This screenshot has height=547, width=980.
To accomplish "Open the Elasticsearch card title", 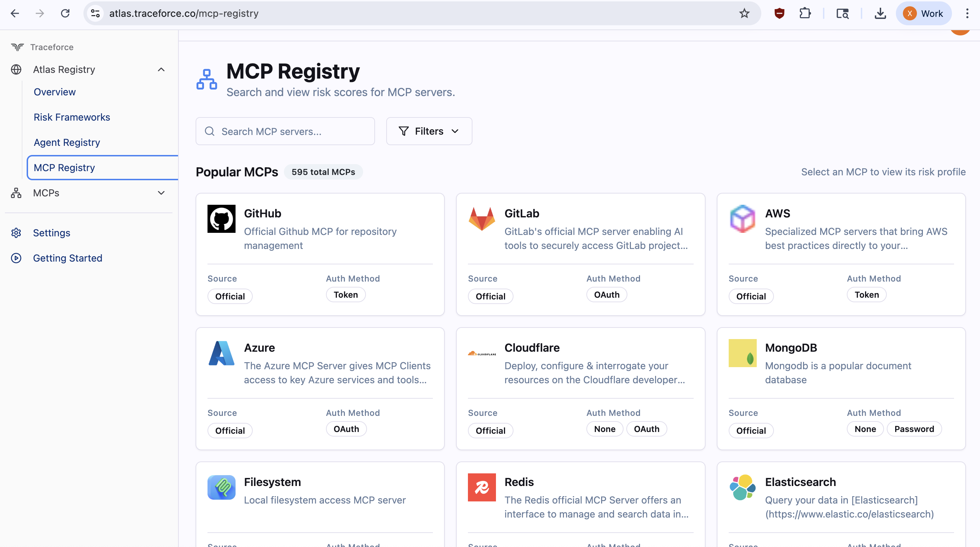I will (x=801, y=482).
